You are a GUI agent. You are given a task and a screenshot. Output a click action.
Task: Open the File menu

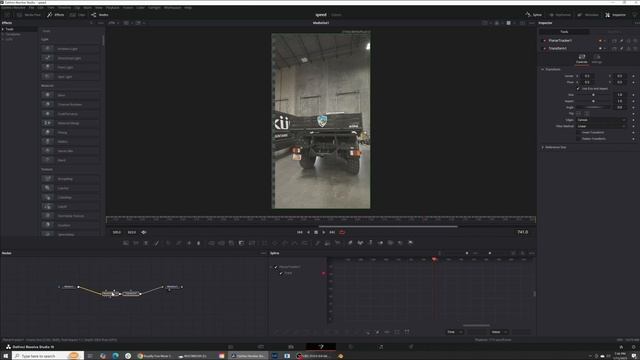[31, 7]
